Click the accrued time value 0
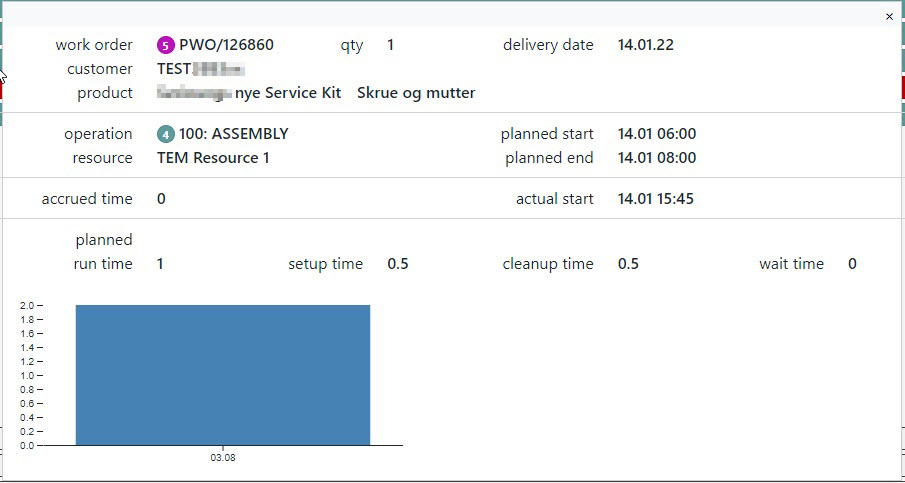 click(161, 199)
